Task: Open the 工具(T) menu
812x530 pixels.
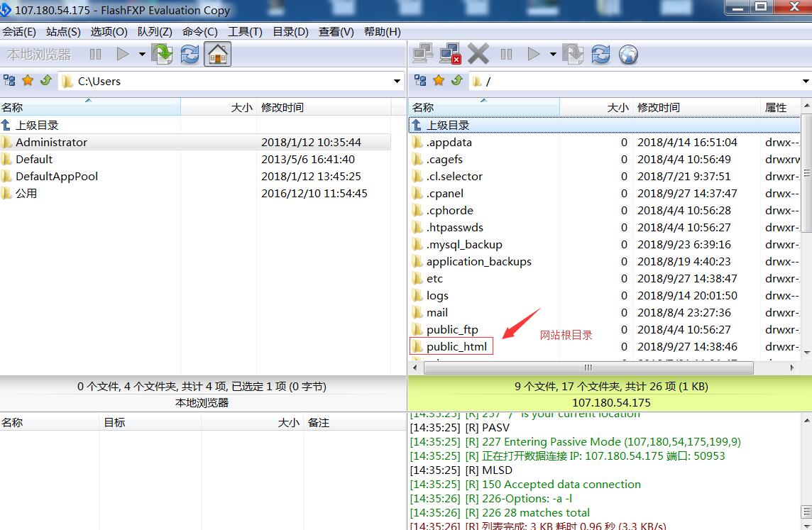Action: (245, 32)
